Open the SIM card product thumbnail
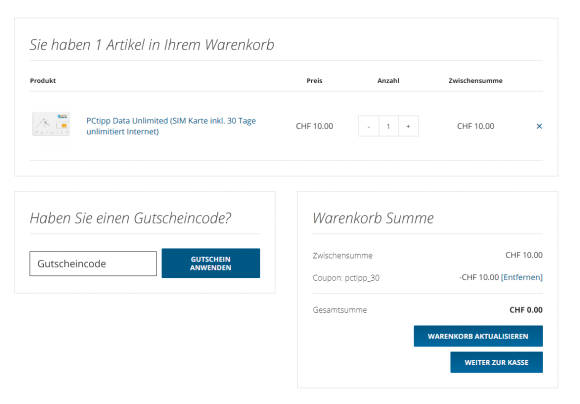The width and height of the screenshot is (580, 404). tap(51, 124)
